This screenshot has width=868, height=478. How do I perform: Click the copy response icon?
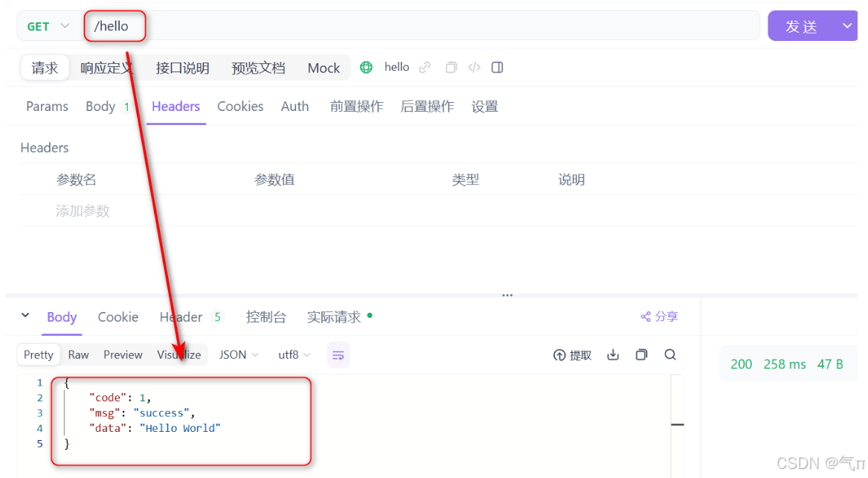pyautogui.click(x=642, y=354)
